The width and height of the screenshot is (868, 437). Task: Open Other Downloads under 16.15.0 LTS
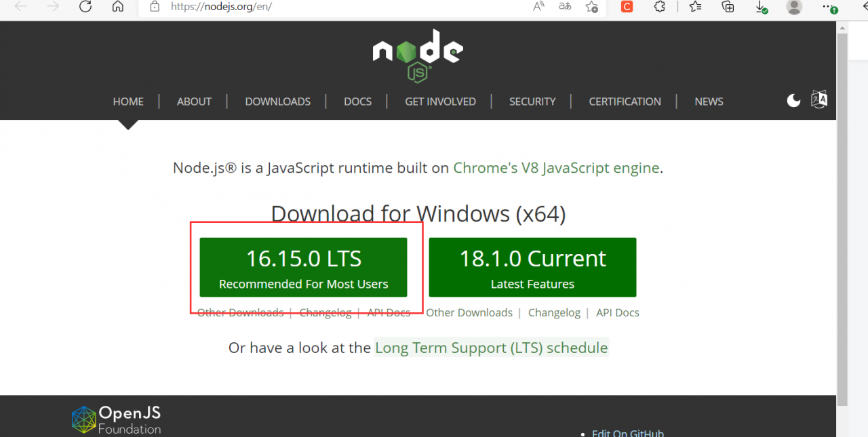point(240,313)
